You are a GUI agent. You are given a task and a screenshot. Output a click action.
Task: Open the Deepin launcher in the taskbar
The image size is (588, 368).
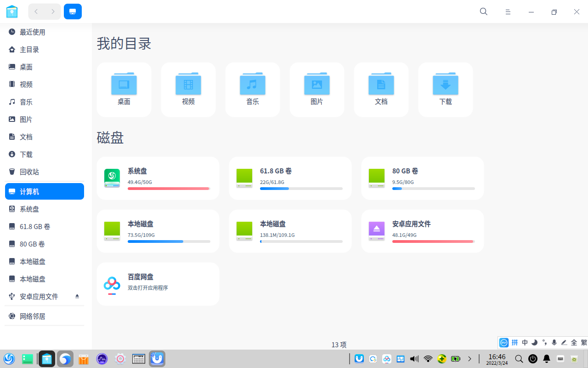[x=9, y=359]
